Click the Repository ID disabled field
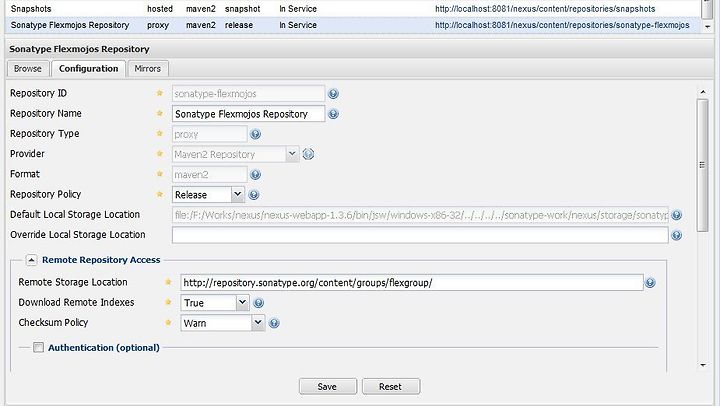Screen dimensions: 720x406 pyautogui.click(x=248, y=94)
